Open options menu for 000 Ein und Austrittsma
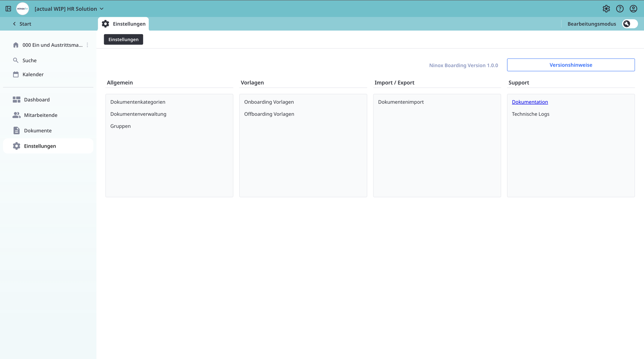This screenshot has width=644, height=359. (x=88, y=45)
